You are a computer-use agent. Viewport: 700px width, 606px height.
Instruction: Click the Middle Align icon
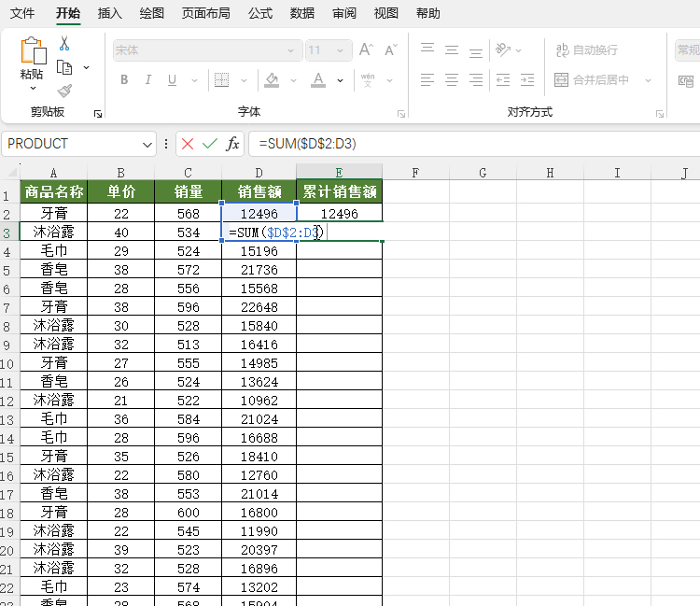click(452, 49)
